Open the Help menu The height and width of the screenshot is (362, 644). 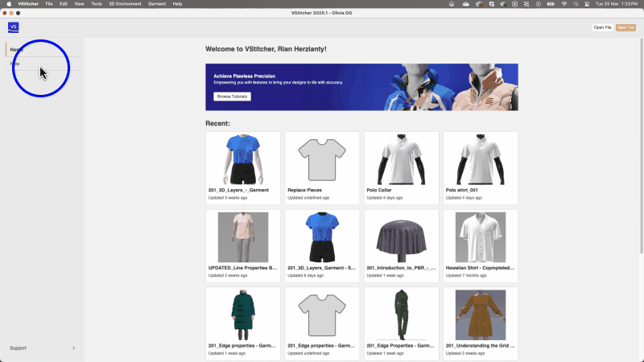tap(177, 4)
